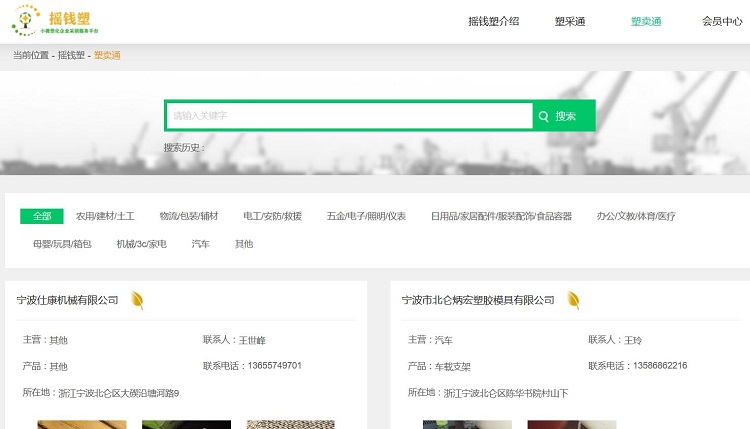750x429 pixels.
Task: Choose the 办公/文教/体育/医疗 category
Action: [636, 216]
